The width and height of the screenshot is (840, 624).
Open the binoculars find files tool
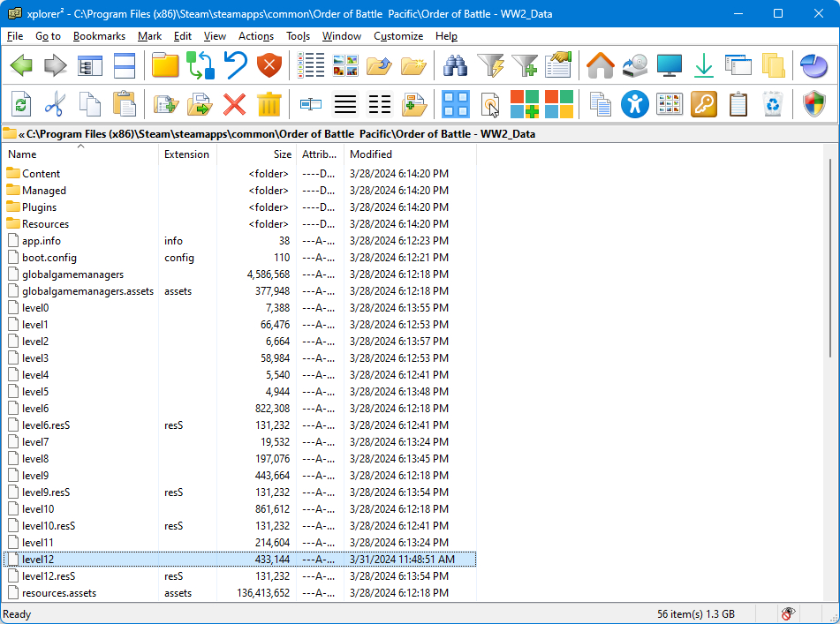456,66
